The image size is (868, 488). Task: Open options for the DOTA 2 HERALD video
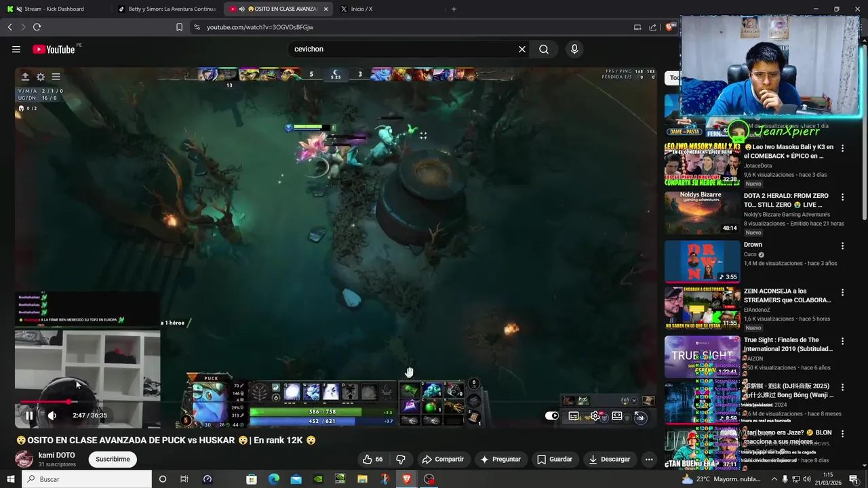pyautogui.click(x=843, y=197)
